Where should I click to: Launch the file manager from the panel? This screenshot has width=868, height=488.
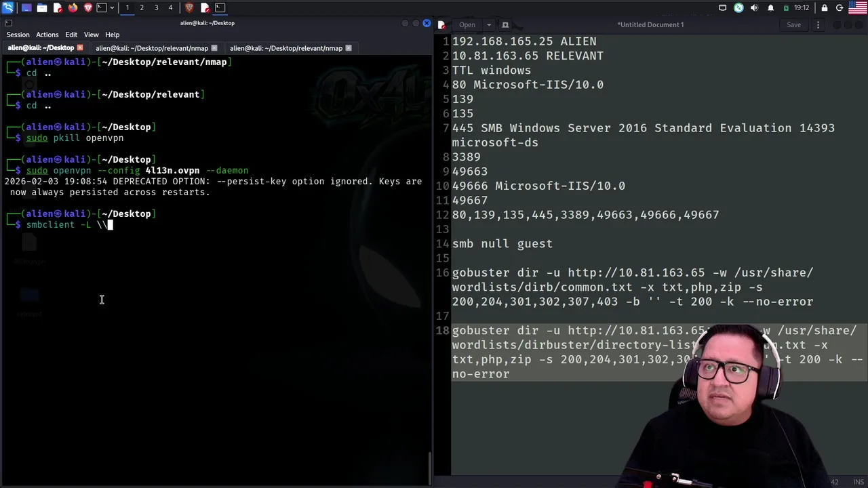point(42,7)
